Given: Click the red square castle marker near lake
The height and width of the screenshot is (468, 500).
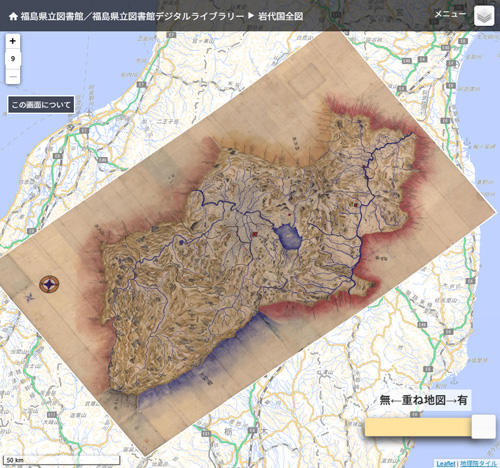Looking at the screenshot, I should pyautogui.click(x=255, y=234).
